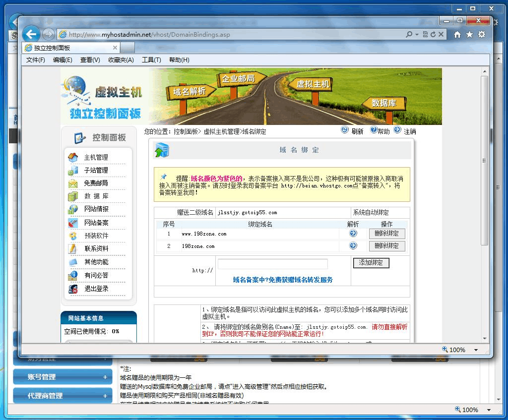Click the http:// domain input field
The height and width of the screenshot is (420, 508).
tap(273, 264)
